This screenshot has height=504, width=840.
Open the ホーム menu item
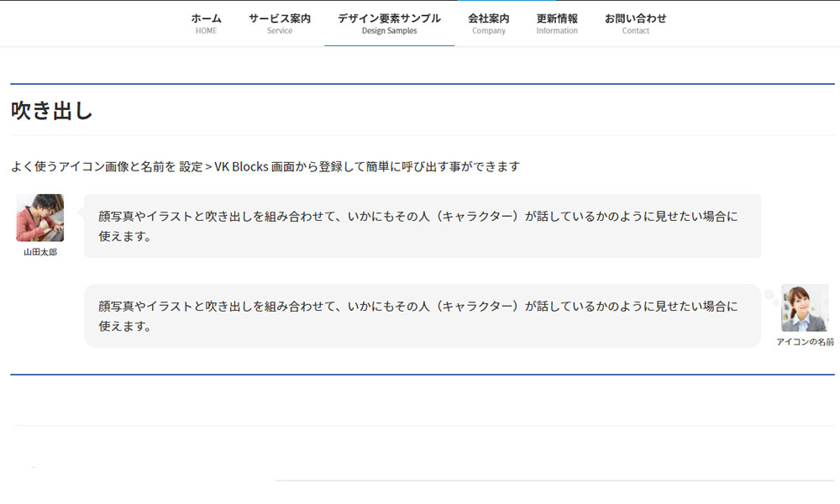pyautogui.click(x=206, y=24)
